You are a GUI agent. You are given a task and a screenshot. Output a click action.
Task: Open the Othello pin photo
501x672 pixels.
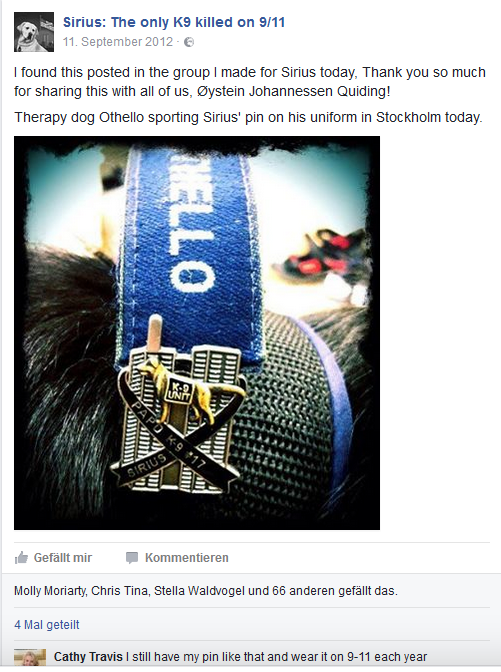tap(197, 333)
